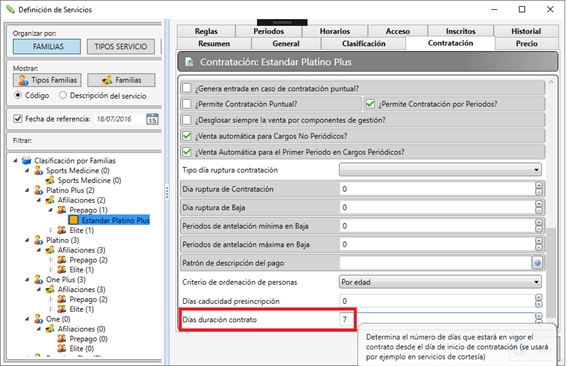Collapse the One Plus (3) node
Image resolution: width=567 pixels, height=366 pixels.
click(x=27, y=280)
